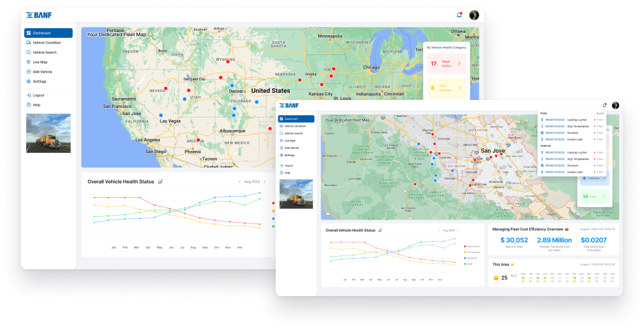This screenshot has height=330, width=644.
Task: Click San Jose label on front window map
Action: (x=493, y=151)
